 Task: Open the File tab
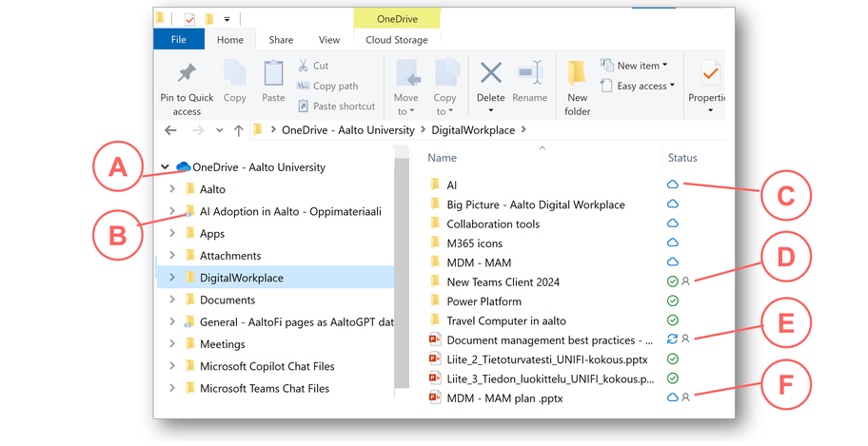178,39
